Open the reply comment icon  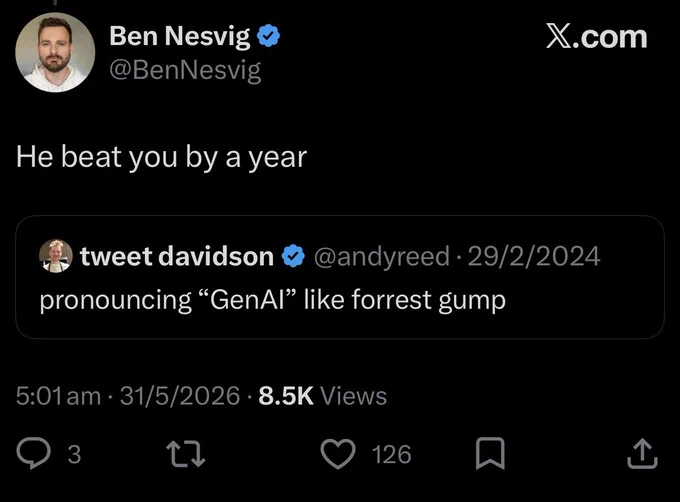coord(33,453)
